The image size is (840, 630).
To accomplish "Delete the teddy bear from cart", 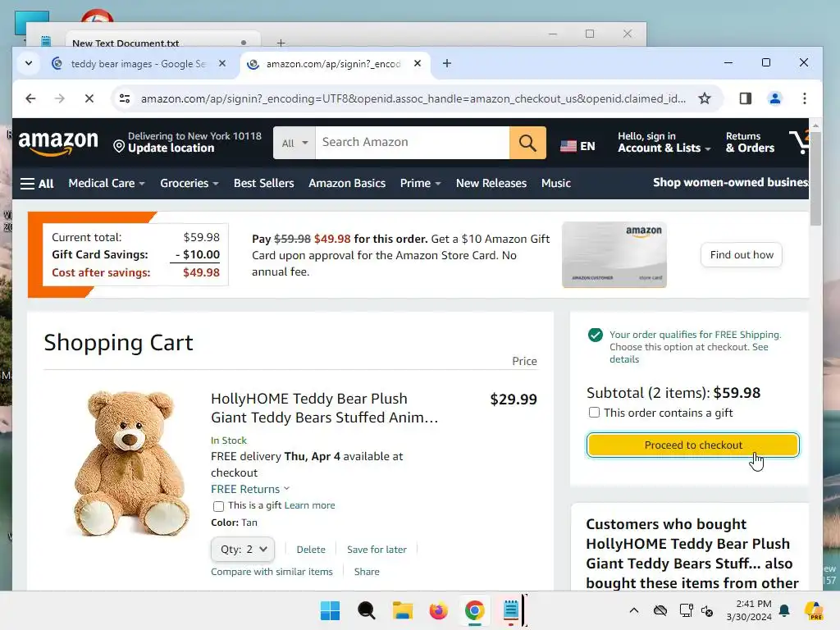I will tap(311, 550).
